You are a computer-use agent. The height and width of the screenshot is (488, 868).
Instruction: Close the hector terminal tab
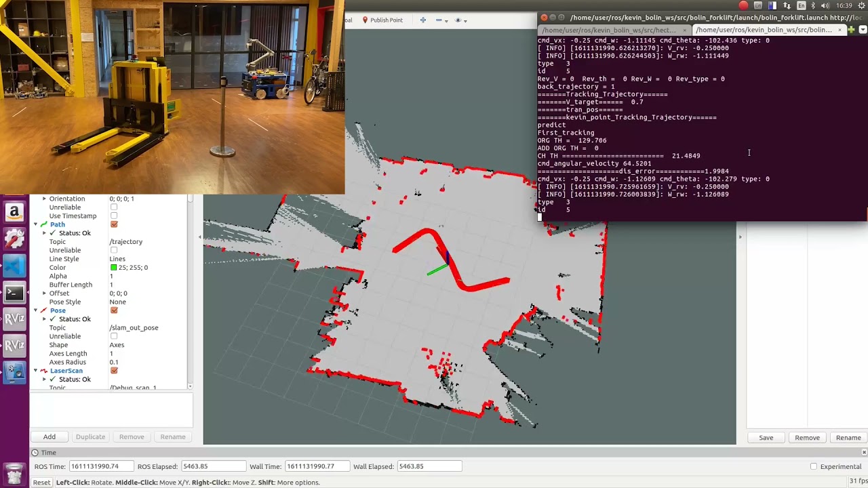pos(684,30)
